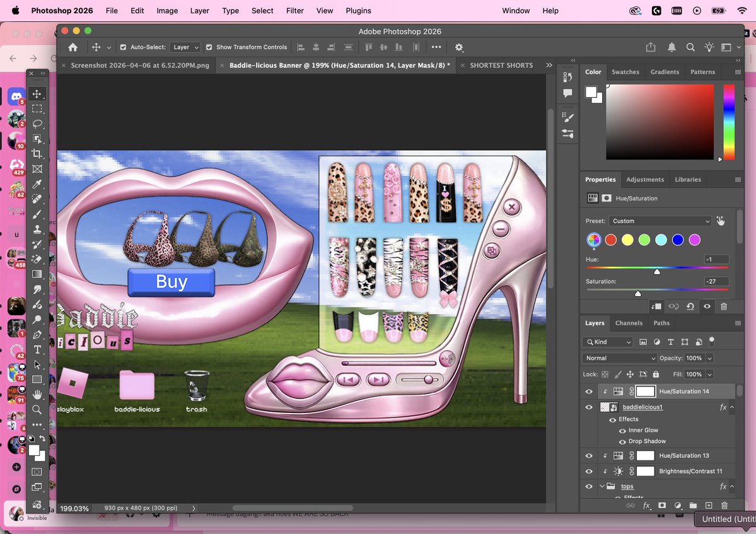The width and height of the screenshot is (756, 534).
Task: Collapse the tops layer group
Action: pos(602,486)
